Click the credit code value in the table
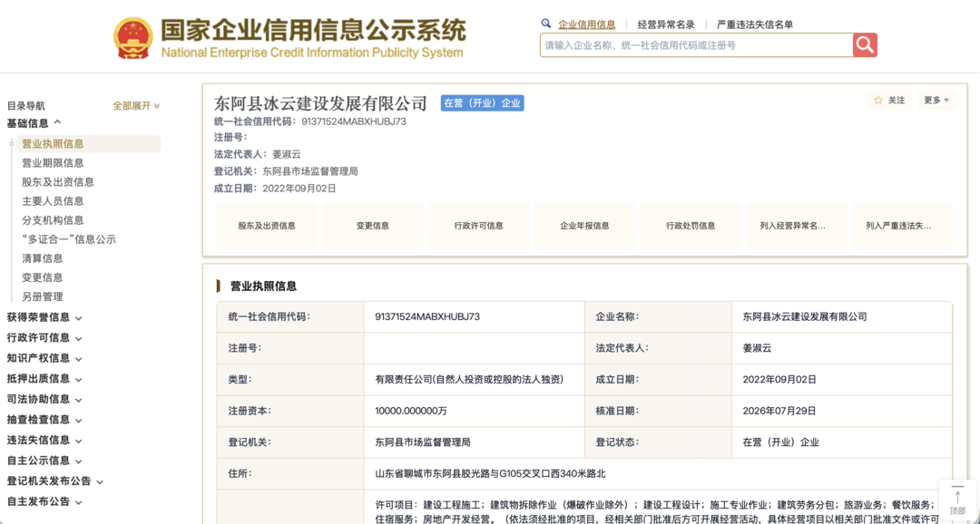Image resolution: width=980 pixels, height=524 pixels. pos(427,316)
